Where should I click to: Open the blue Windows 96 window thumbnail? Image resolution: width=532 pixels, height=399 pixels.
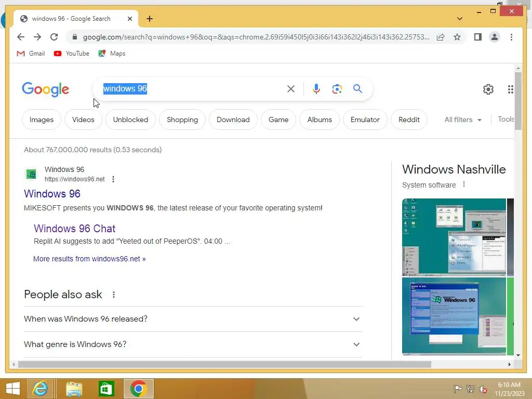tap(454, 316)
